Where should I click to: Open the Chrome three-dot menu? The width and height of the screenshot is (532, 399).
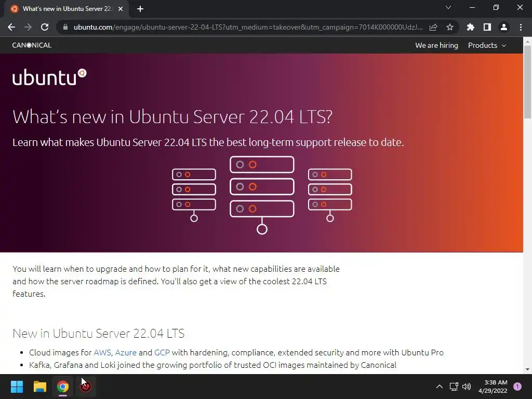(x=521, y=27)
